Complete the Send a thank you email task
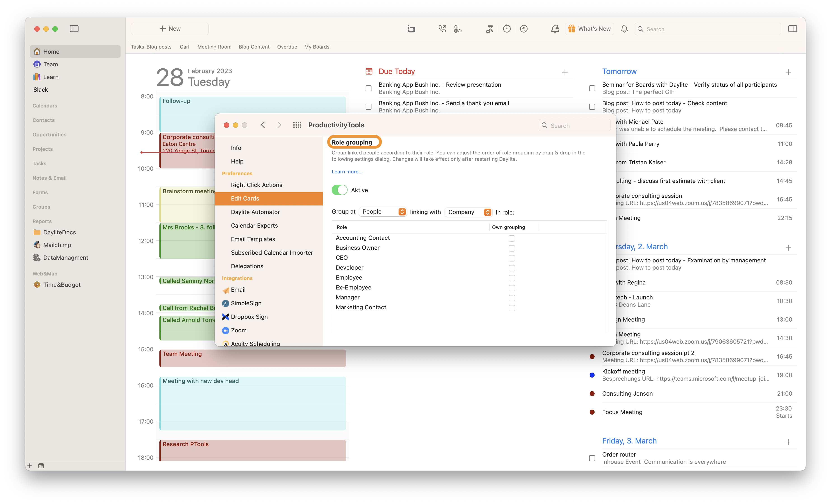The image size is (831, 504). [x=369, y=107]
